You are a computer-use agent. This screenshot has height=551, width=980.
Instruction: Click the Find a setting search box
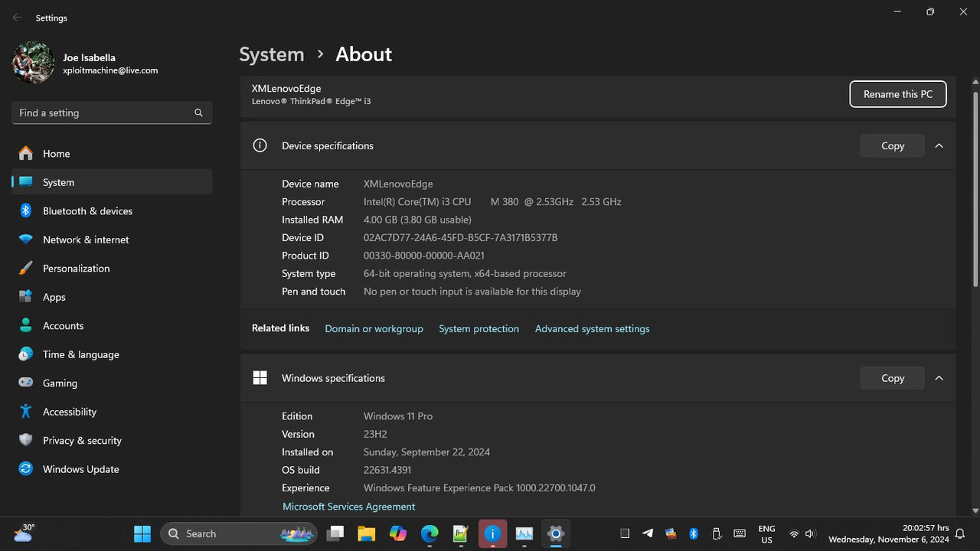[x=103, y=112]
